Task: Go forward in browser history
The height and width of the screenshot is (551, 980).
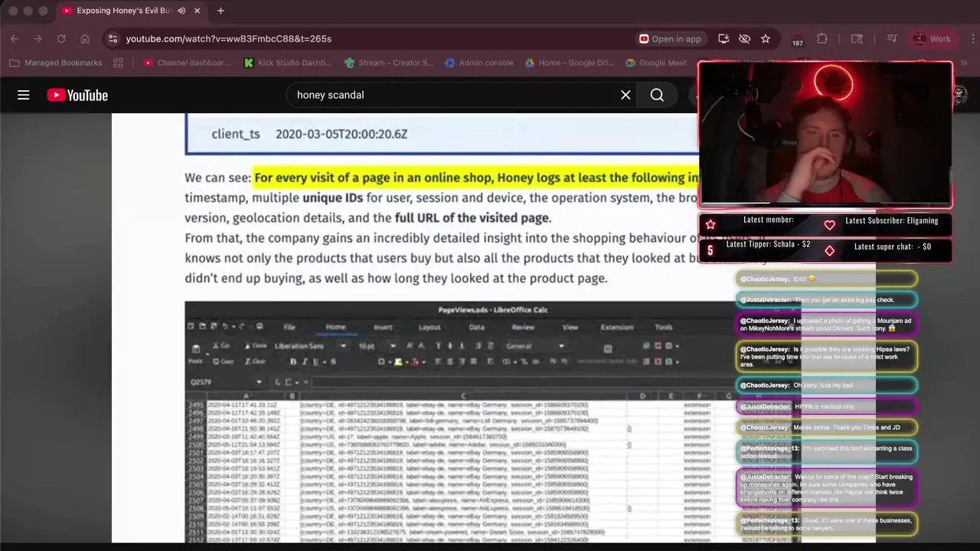Action: click(x=38, y=38)
